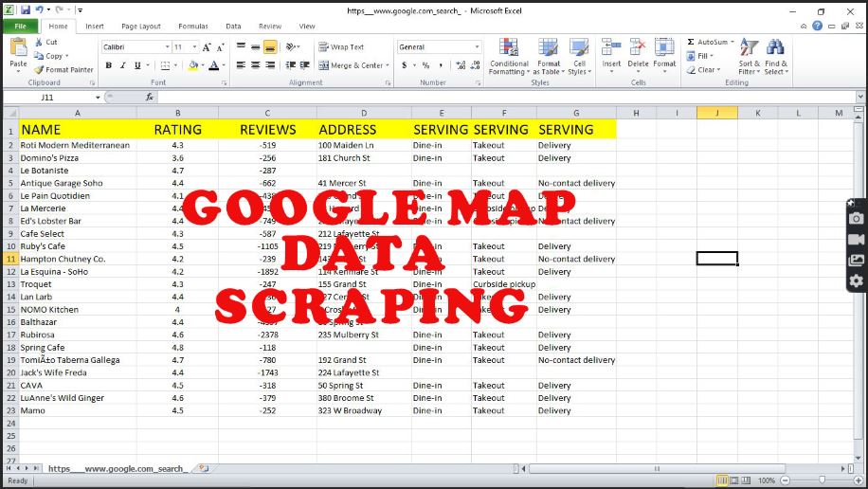Select the https___www.google.com_search_ sheet tab
This screenshot has height=489, width=868.
pos(118,468)
